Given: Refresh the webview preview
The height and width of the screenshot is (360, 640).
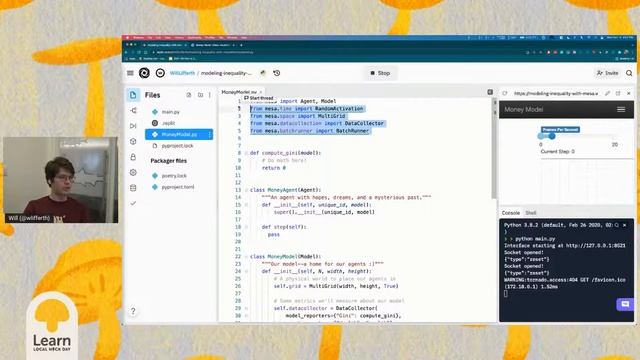Looking at the screenshot, I should point(505,93).
